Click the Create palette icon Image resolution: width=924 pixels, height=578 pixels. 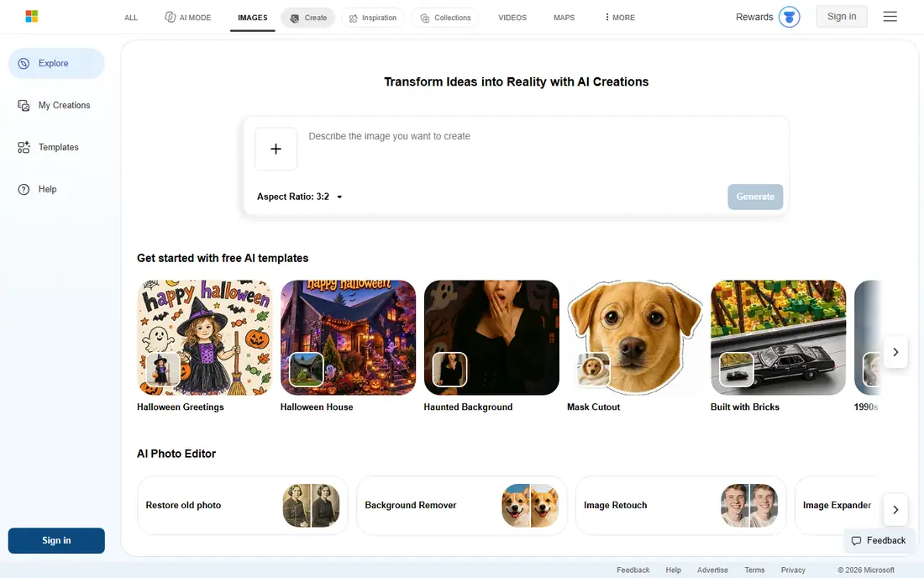(295, 18)
